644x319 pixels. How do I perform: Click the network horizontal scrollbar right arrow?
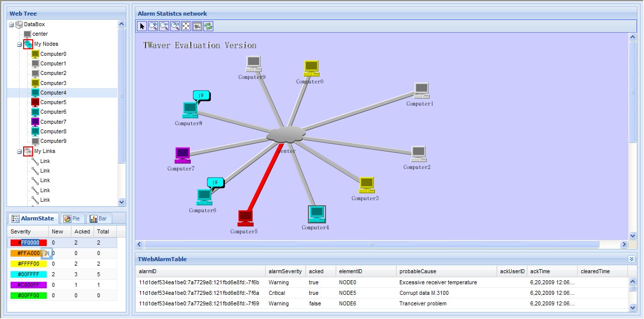pos(624,245)
